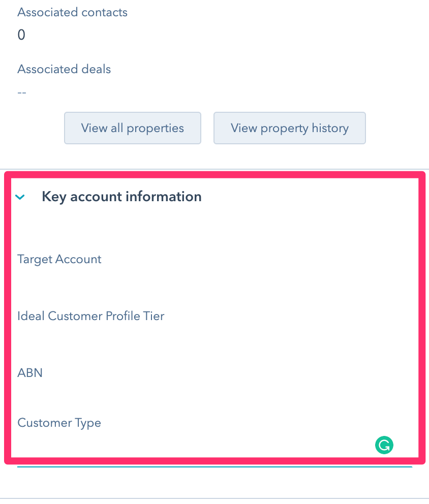Select the Ideal Customer Profile Tier label
Viewport: 429px width, 504px height.
tap(90, 316)
